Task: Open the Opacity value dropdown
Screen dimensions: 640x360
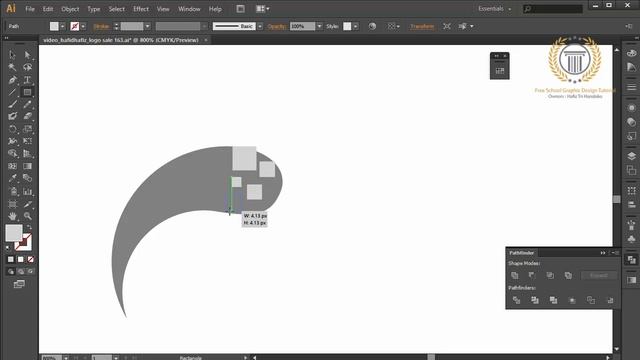Action: tap(320, 26)
